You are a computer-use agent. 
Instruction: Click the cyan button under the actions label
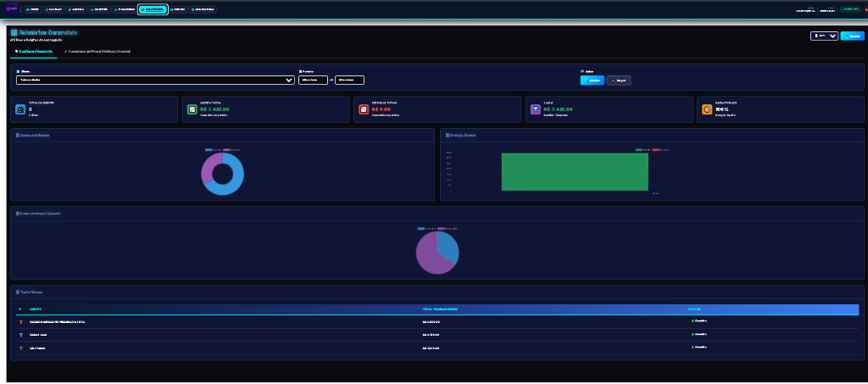[593, 81]
